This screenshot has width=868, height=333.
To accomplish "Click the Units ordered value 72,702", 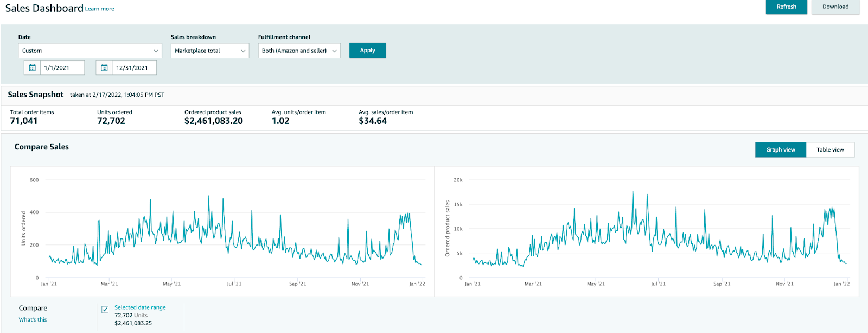I will point(111,121).
